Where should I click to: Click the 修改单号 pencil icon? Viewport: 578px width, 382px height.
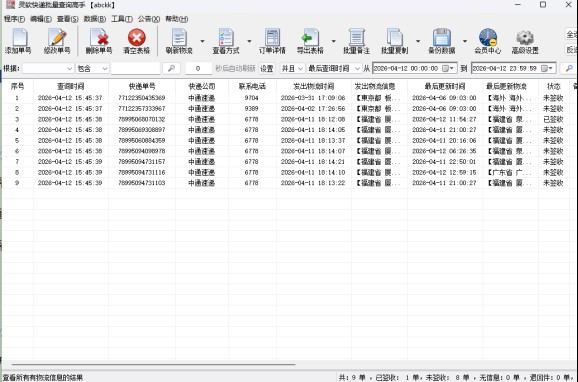point(57,38)
